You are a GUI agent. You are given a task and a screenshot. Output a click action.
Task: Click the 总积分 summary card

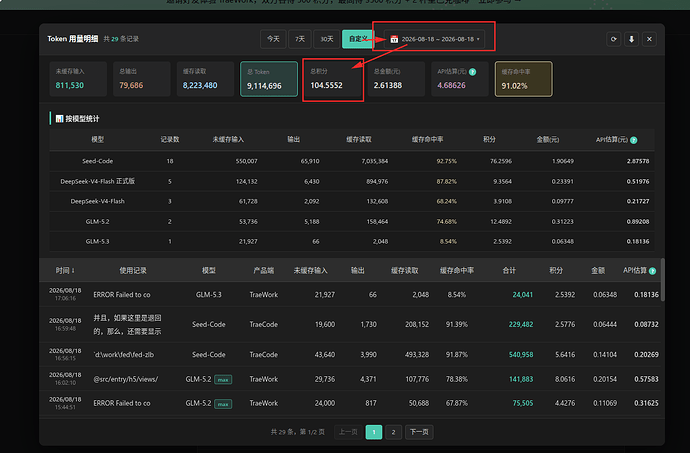coord(333,79)
